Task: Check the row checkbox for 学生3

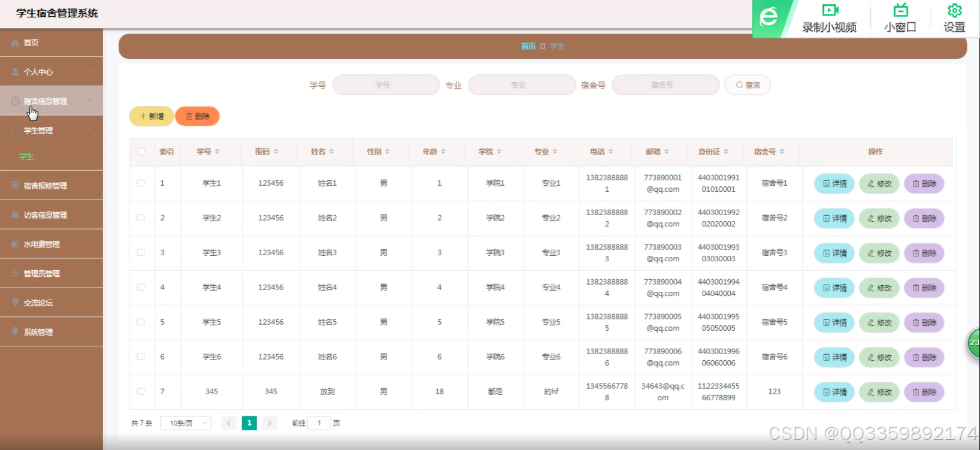Action: coord(141,252)
